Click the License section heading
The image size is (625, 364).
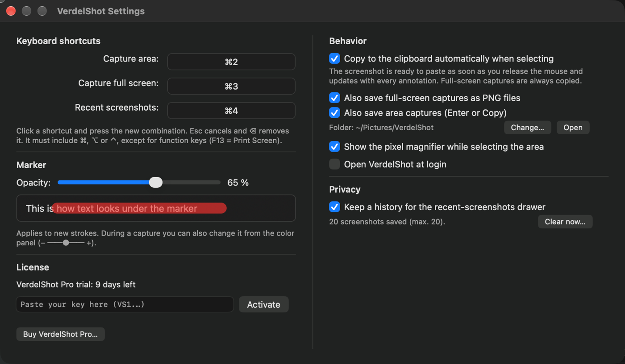point(33,267)
